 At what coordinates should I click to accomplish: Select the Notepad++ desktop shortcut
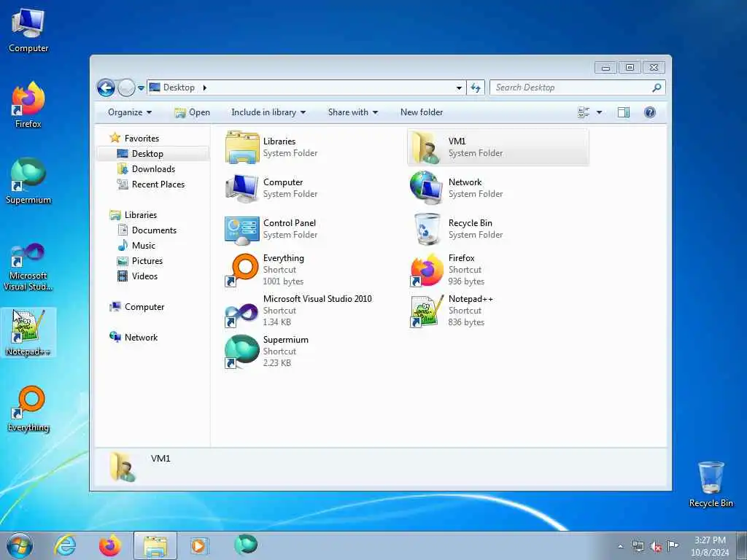(x=28, y=332)
